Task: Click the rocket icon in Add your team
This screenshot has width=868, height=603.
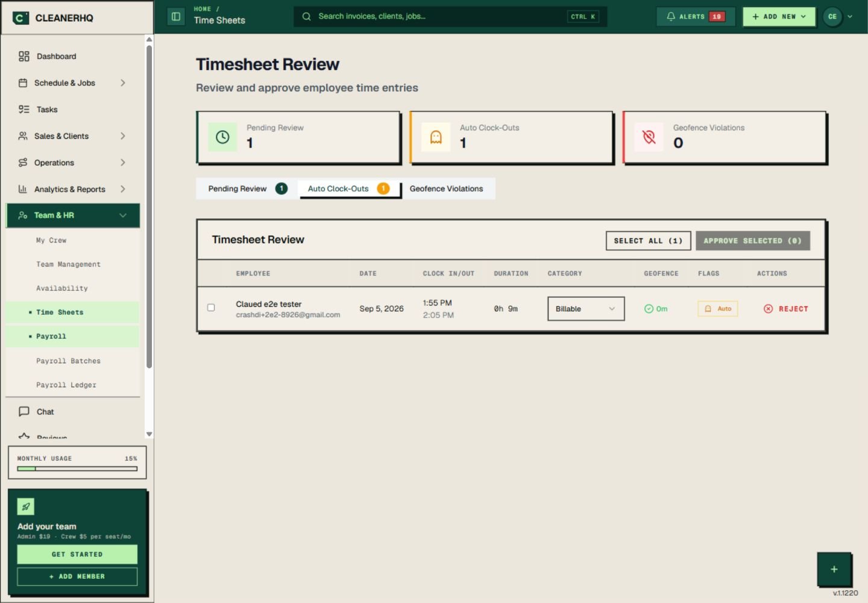Action: pos(26,507)
